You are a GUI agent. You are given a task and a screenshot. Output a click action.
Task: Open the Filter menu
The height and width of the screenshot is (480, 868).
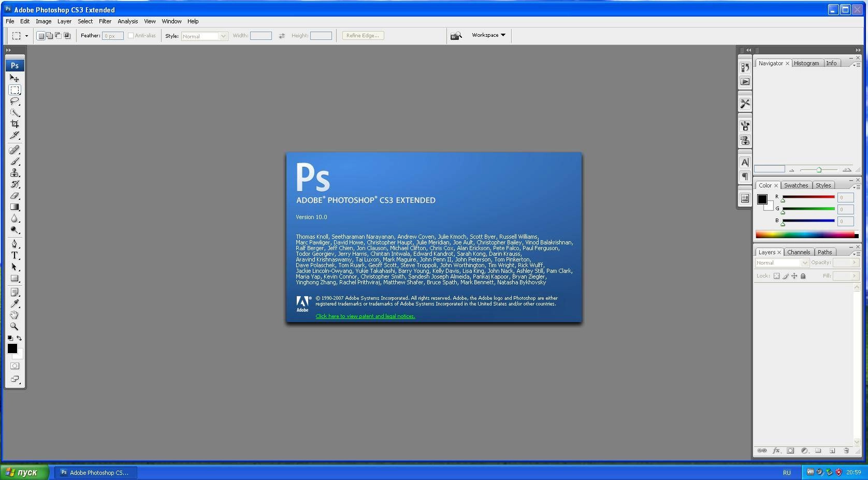pos(105,21)
